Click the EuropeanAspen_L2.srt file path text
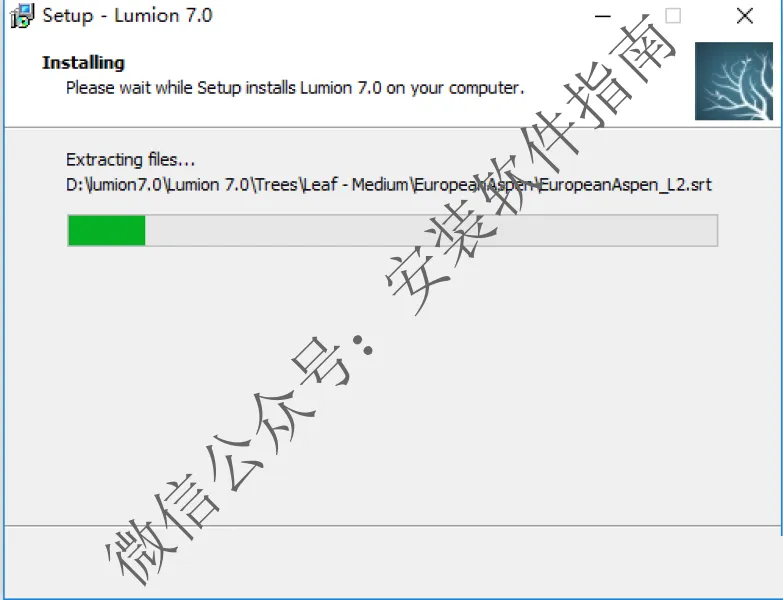This screenshot has height=600, width=783. point(389,185)
